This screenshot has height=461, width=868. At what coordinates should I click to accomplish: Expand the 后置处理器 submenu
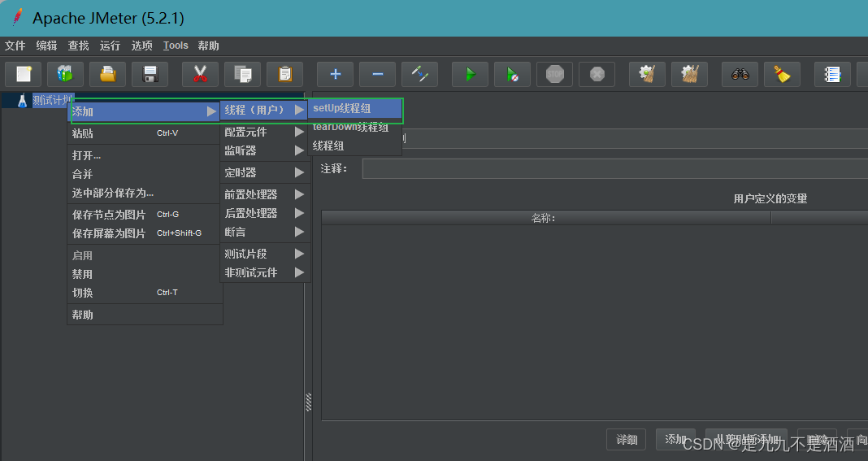(264, 213)
